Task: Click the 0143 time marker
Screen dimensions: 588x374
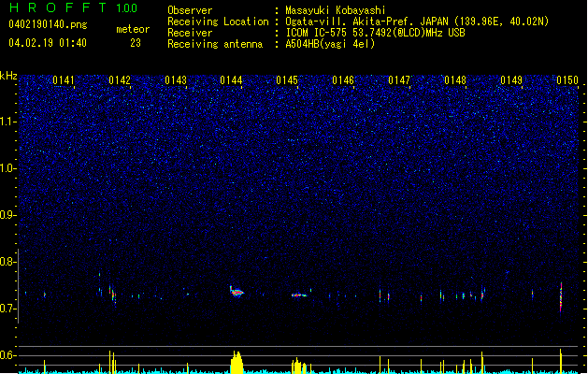Action: [x=176, y=80]
